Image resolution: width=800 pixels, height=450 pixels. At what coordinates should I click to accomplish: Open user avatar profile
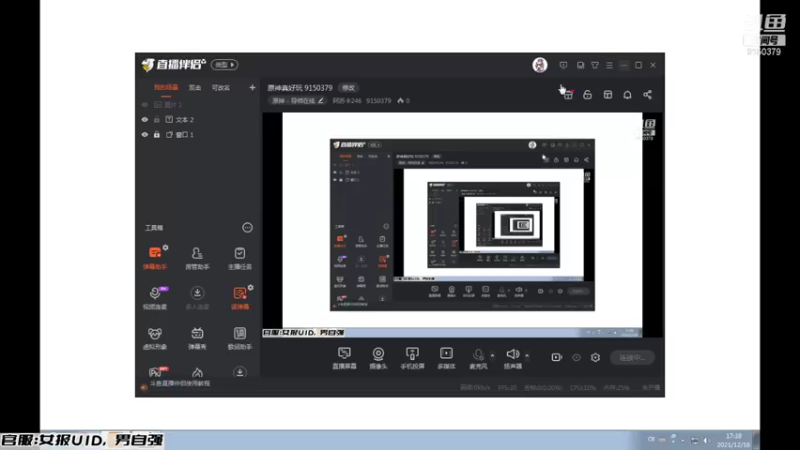click(540, 65)
